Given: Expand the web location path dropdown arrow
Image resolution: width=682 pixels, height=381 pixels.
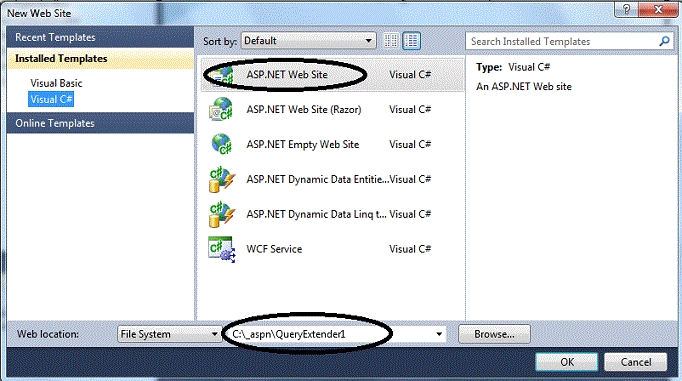Looking at the screenshot, I should coord(439,334).
